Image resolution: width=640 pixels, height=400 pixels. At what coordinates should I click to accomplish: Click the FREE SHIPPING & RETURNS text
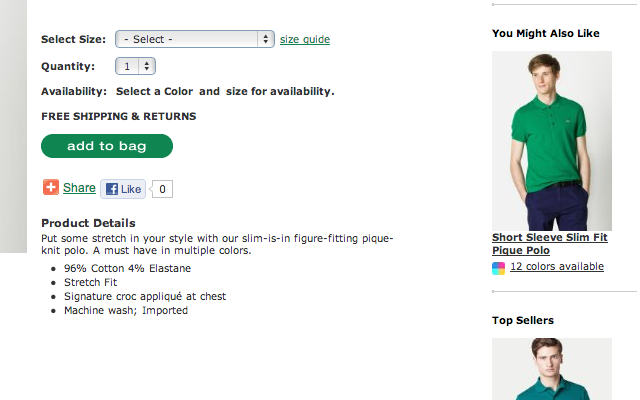(118, 116)
